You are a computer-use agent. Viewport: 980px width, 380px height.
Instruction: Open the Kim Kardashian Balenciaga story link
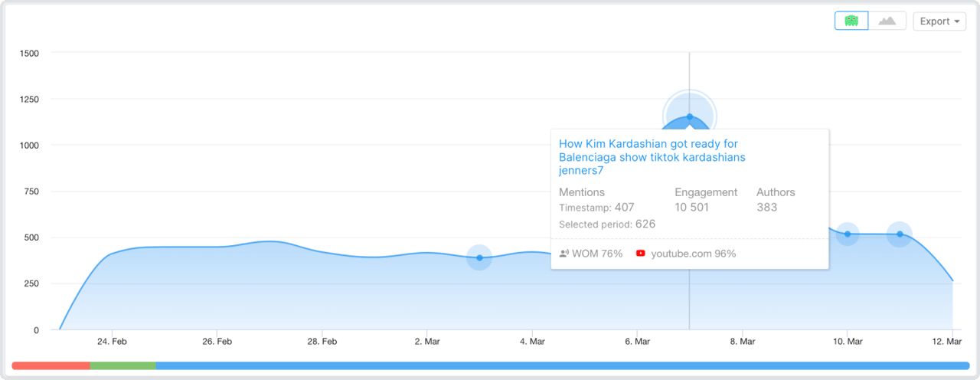click(x=652, y=157)
